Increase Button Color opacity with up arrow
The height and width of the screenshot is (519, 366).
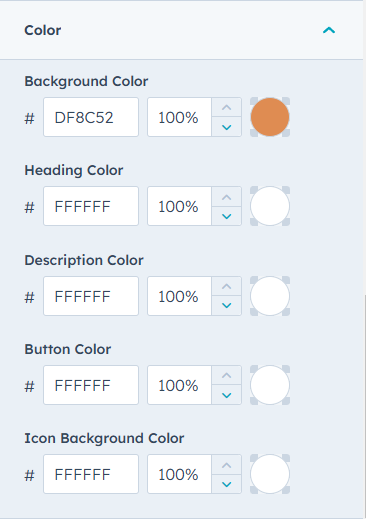(x=227, y=375)
